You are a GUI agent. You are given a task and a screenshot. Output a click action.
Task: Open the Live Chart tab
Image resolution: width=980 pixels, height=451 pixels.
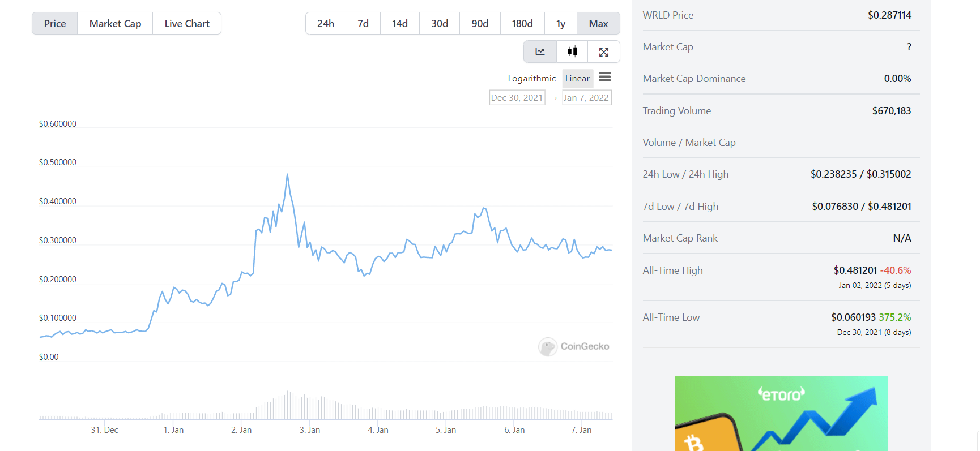187,24
